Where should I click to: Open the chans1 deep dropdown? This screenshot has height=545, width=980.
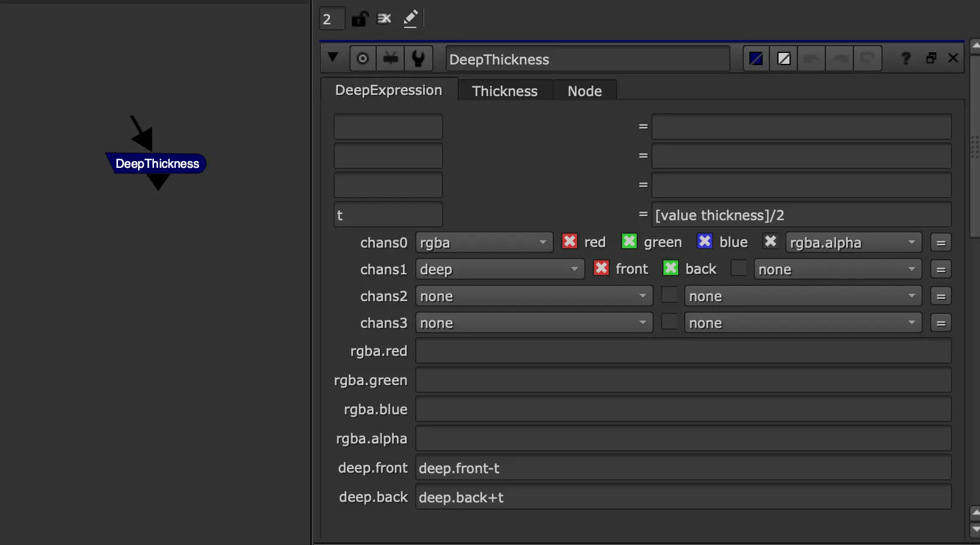[500, 269]
